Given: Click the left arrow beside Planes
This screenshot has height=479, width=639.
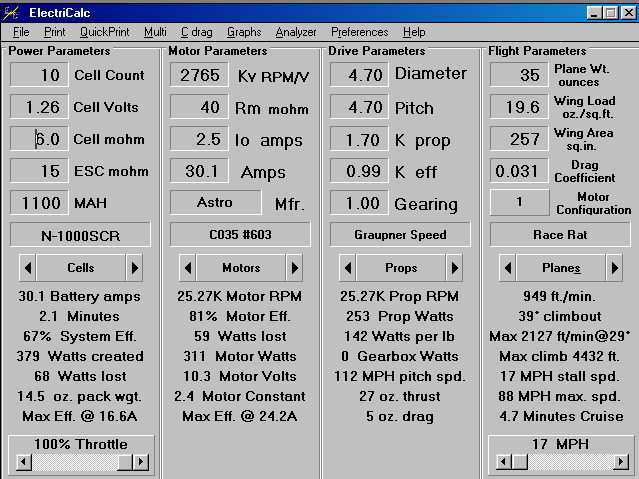Looking at the screenshot, I should pos(507,268).
